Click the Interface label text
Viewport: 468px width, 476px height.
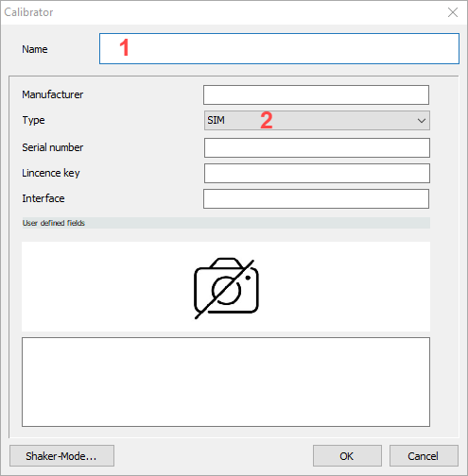pos(43,198)
